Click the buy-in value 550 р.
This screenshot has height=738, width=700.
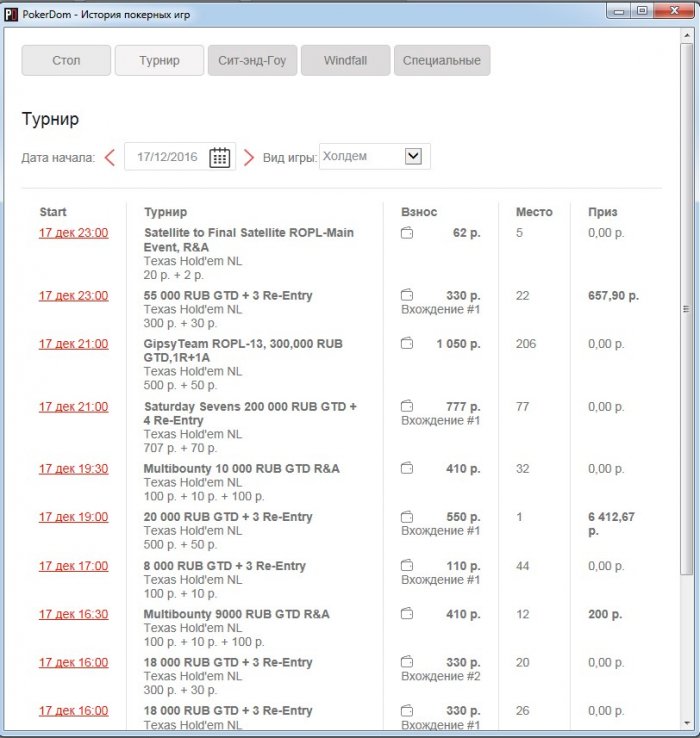(463, 517)
